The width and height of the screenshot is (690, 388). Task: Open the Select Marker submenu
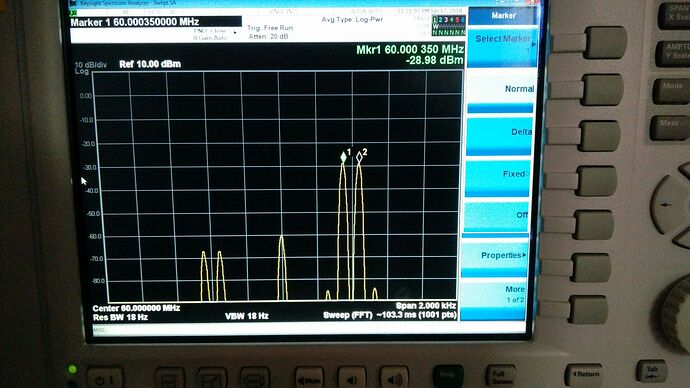coord(503,45)
